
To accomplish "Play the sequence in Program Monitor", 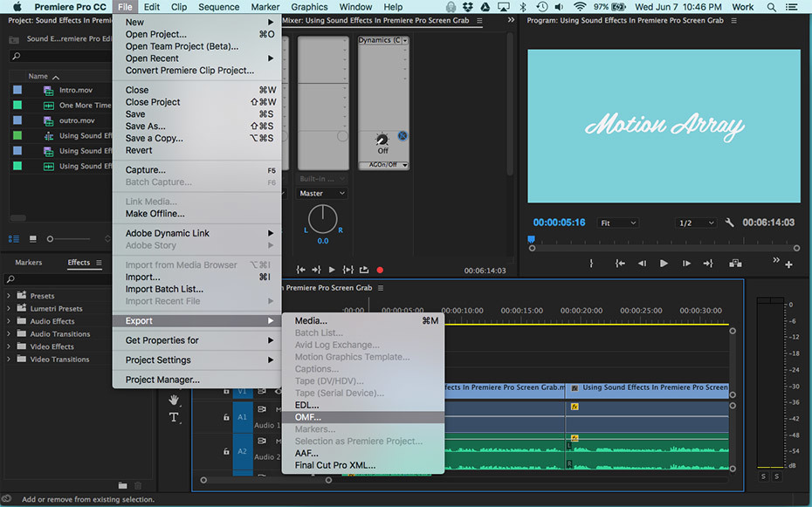I will click(664, 264).
